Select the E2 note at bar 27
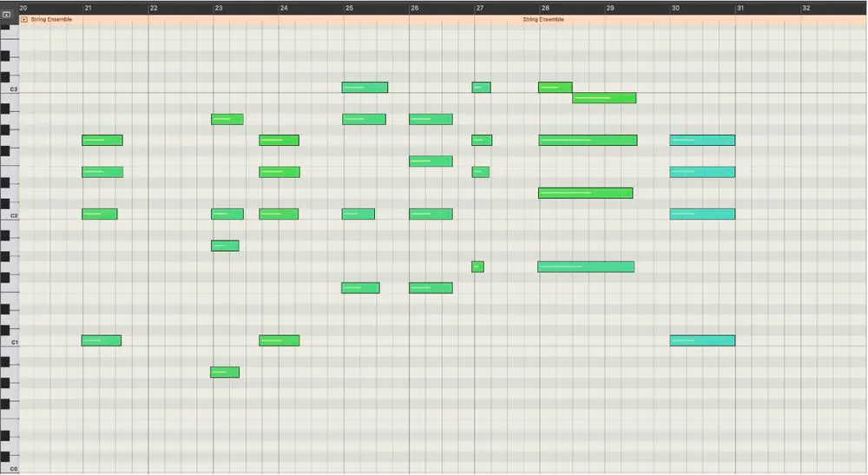 (x=481, y=172)
